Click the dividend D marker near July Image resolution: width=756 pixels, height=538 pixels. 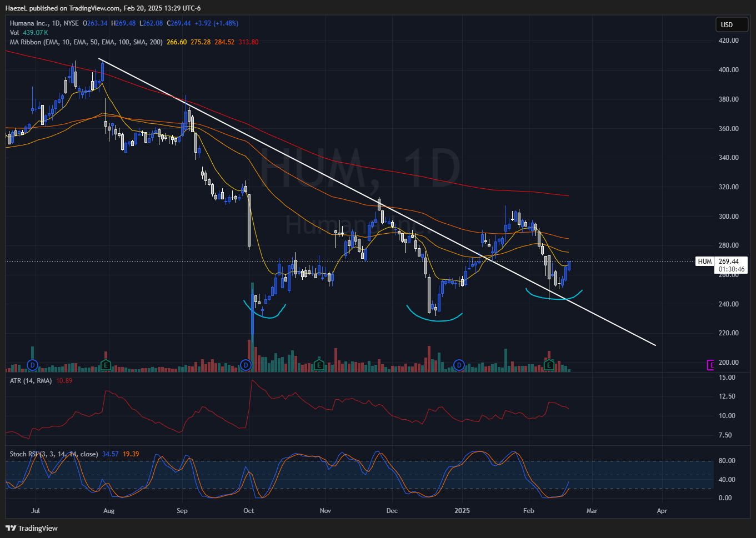[33, 365]
